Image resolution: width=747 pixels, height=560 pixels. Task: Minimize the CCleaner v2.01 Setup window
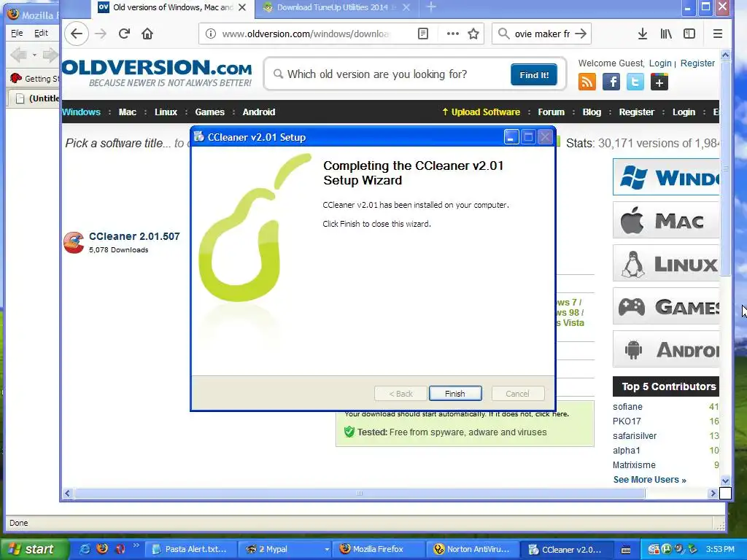tap(511, 138)
